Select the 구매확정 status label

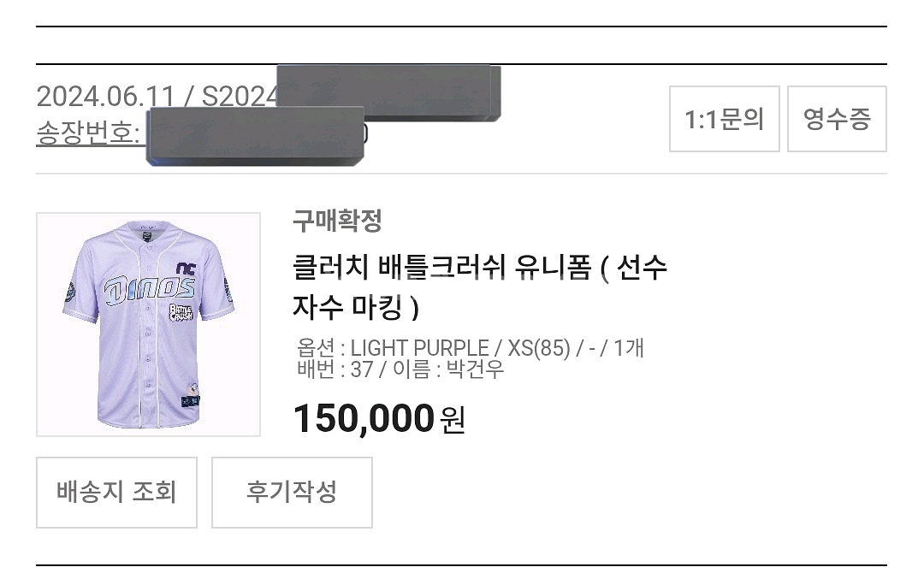[x=337, y=221]
